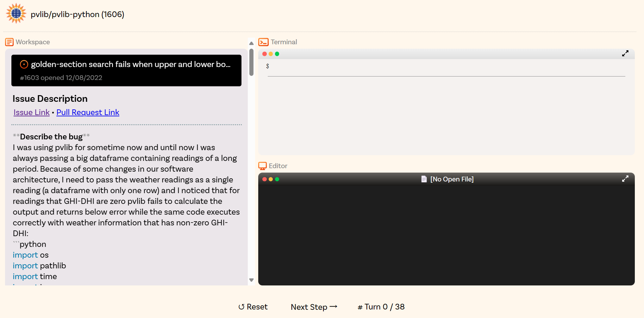Screen dimensions: 644x318
Task: Click the Issue Description heading
Action: pos(50,99)
